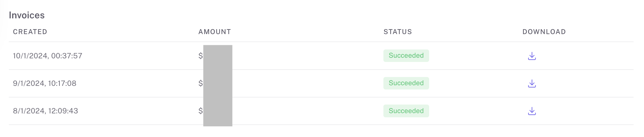Click the Invoices section heading

tap(27, 15)
